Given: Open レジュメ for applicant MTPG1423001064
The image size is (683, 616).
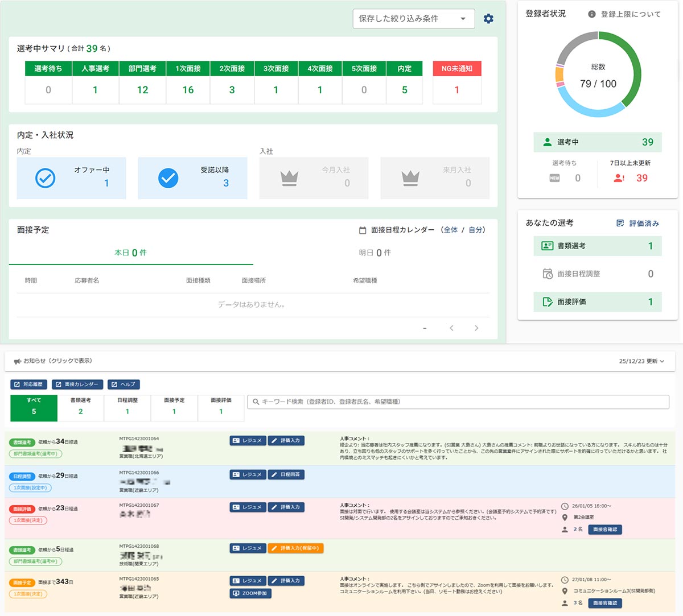Looking at the screenshot, I should 248,440.
